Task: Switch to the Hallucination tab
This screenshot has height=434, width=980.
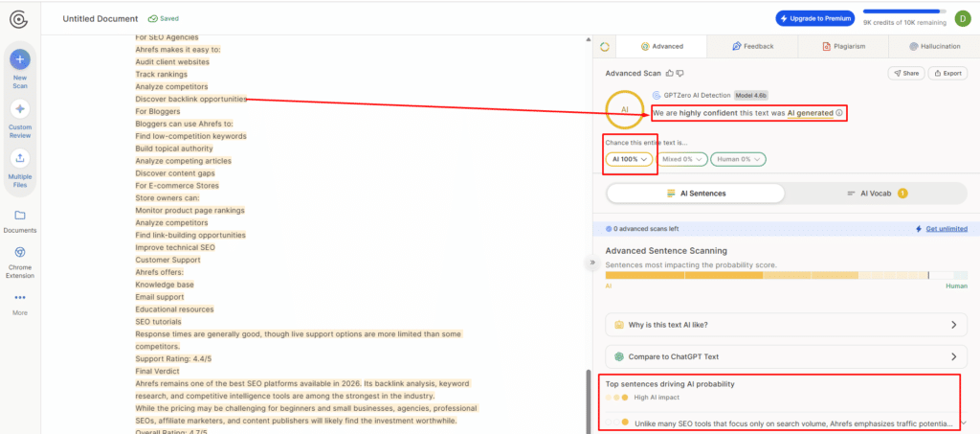Action: coord(934,46)
